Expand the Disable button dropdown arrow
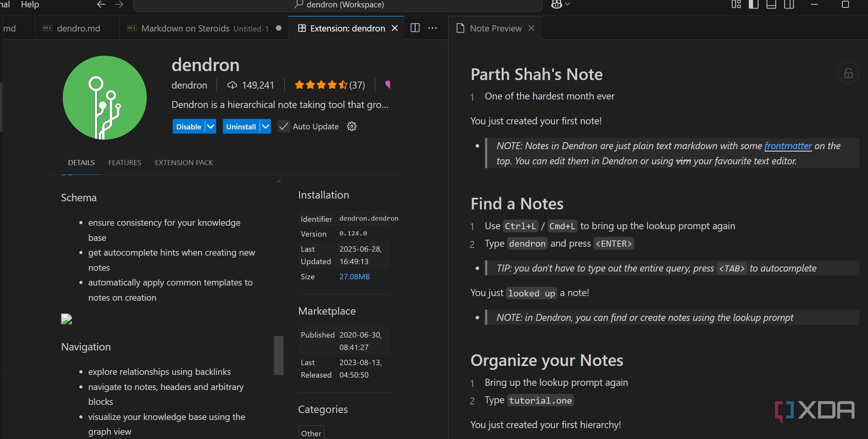 [210, 127]
